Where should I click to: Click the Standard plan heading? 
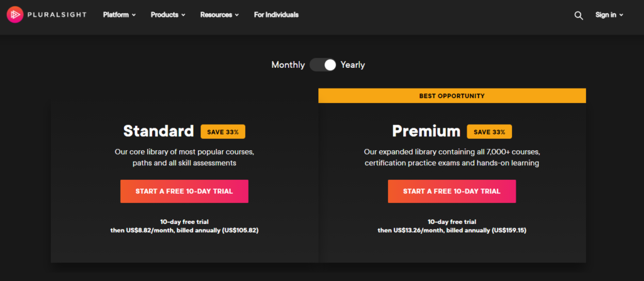158,131
